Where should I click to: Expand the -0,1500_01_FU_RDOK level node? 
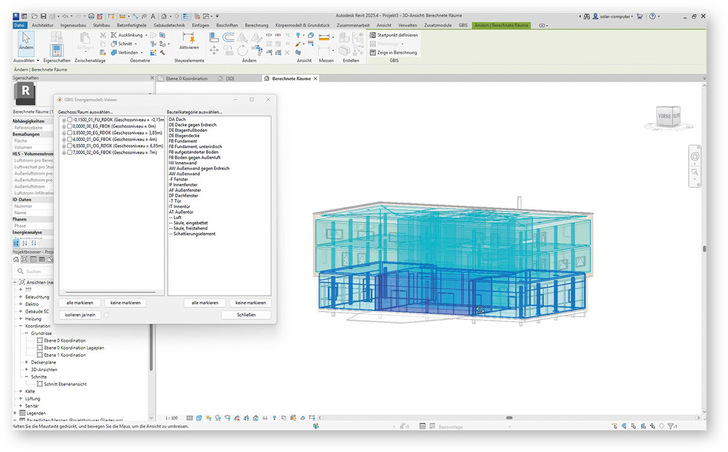point(63,119)
